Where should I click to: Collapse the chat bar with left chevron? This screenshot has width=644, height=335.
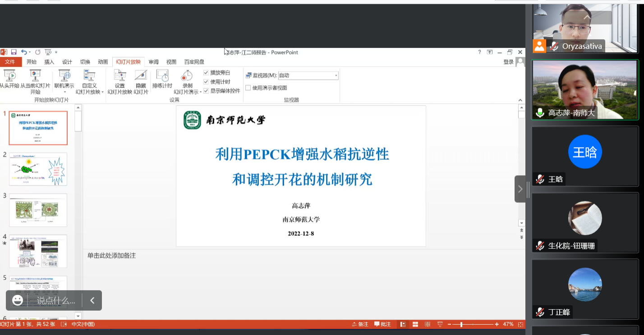point(92,300)
